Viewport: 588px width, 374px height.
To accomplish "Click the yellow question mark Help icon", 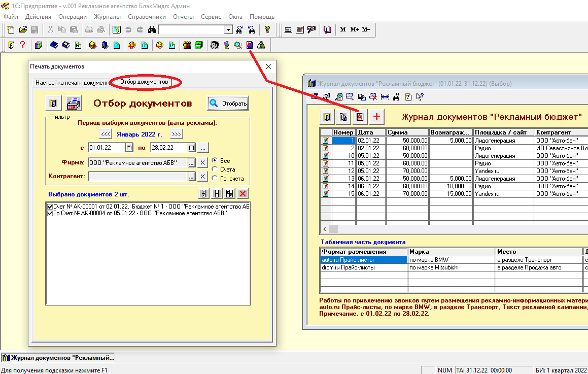I will coord(267,29).
